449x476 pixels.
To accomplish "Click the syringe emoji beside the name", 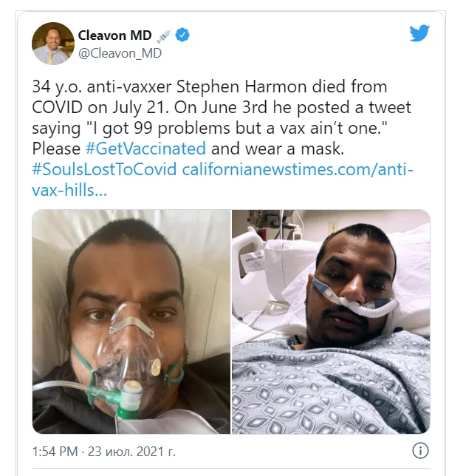I will pyautogui.click(x=164, y=35).
